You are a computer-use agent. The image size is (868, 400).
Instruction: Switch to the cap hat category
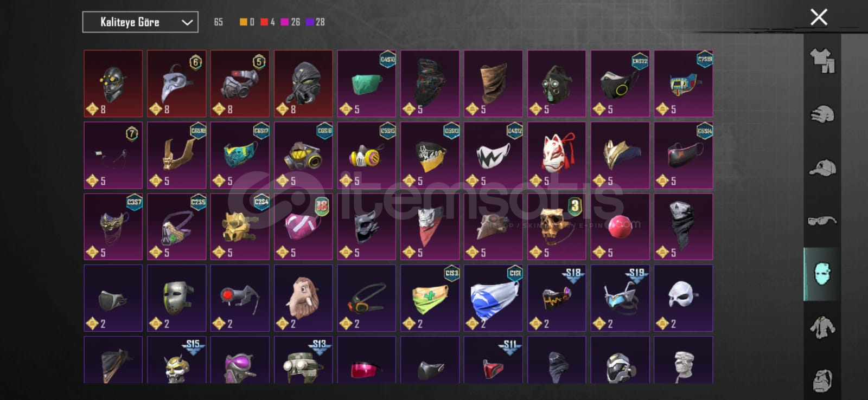click(x=822, y=167)
